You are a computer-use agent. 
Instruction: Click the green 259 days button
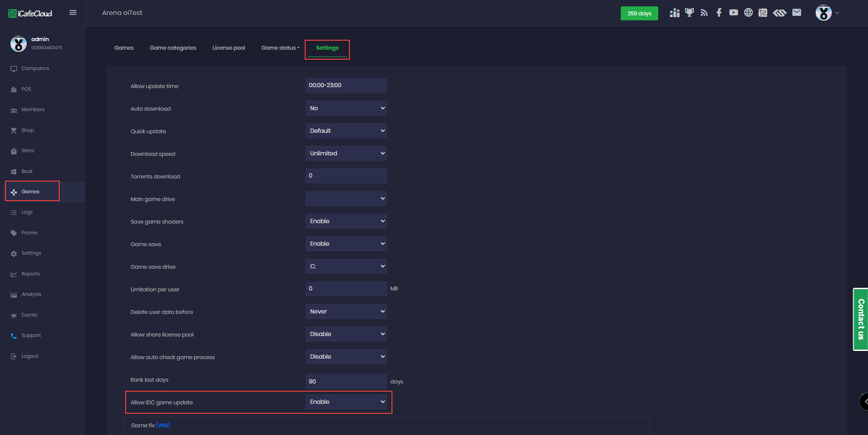tap(639, 14)
